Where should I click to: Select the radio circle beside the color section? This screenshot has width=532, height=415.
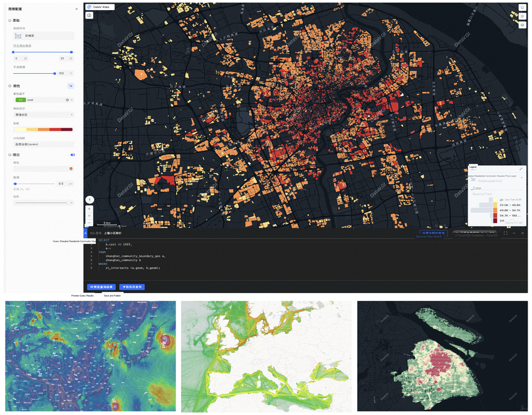click(10, 86)
